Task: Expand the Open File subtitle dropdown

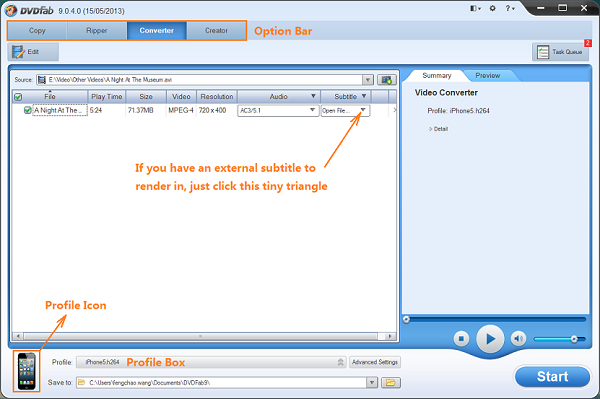Action: [363, 110]
